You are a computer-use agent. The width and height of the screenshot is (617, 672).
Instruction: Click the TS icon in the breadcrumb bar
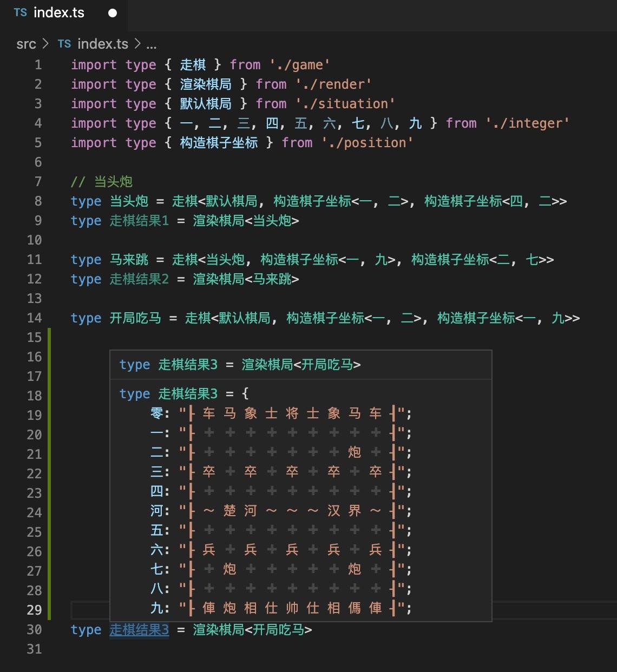tap(64, 44)
